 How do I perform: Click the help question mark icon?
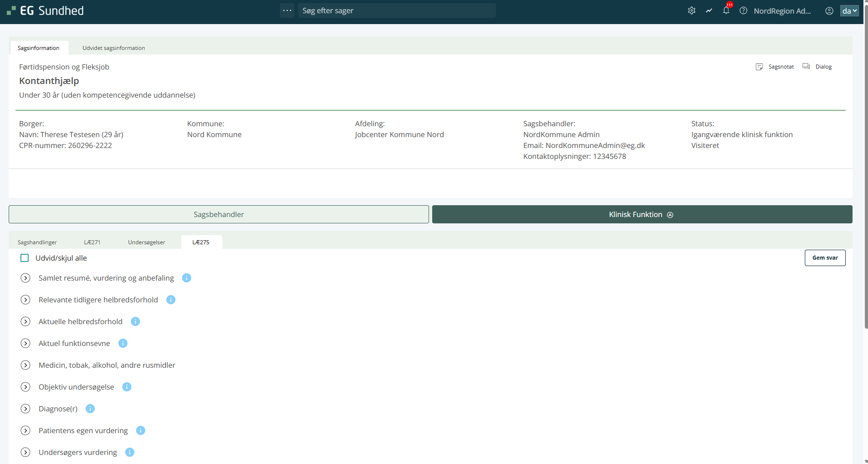pyautogui.click(x=743, y=10)
